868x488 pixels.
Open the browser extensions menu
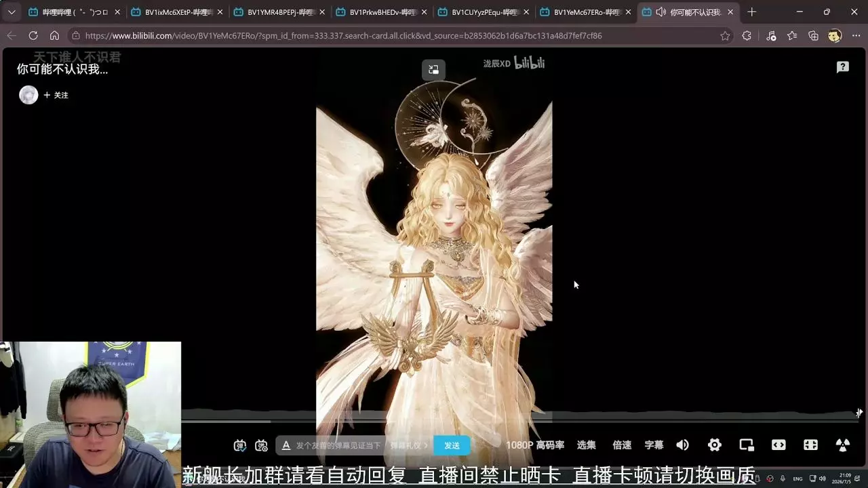(x=747, y=36)
